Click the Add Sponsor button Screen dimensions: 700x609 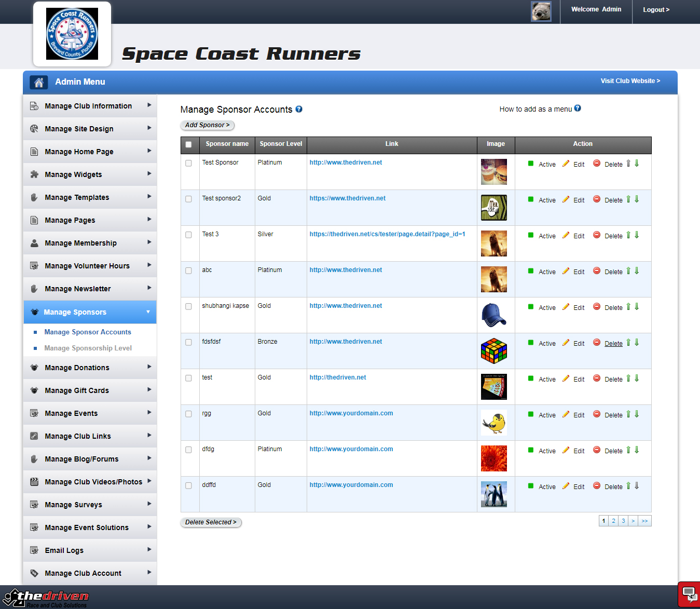pyautogui.click(x=207, y=125)
